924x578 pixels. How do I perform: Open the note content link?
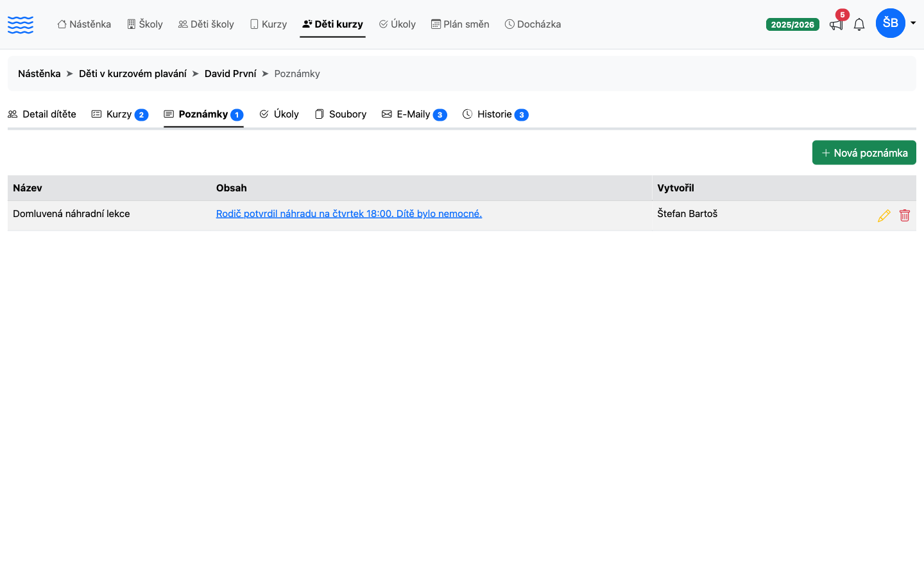(x=349, y=214)
